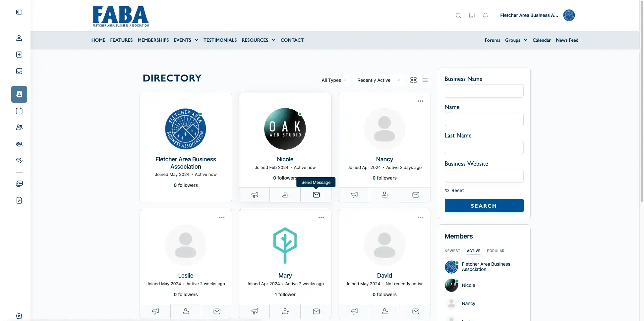This screenshot has width=644, height=321.
Task: Open the photos icon in left sidebar
Action: coord(19,184)
